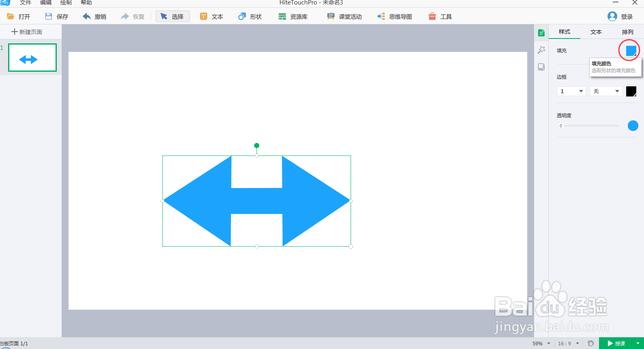644x349 pixels.
Task: Select page 1 thumbnail
Action: coord(32,58)
